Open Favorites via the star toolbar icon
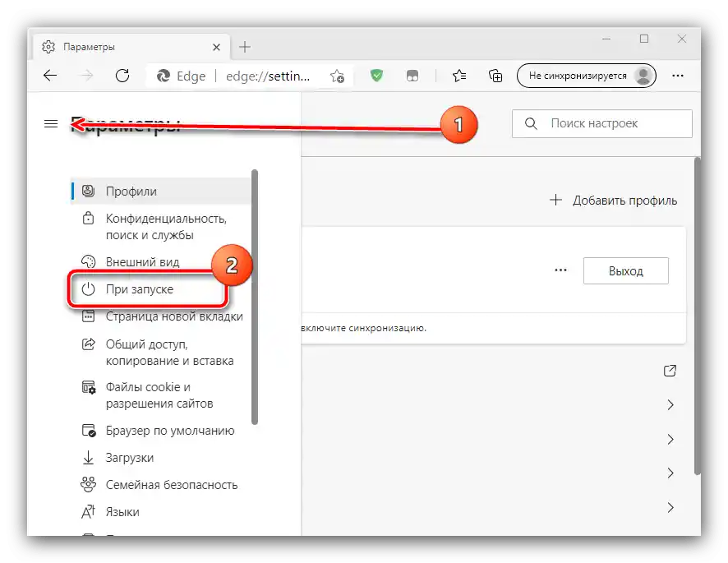728x563 pixels. coord(458,75)
